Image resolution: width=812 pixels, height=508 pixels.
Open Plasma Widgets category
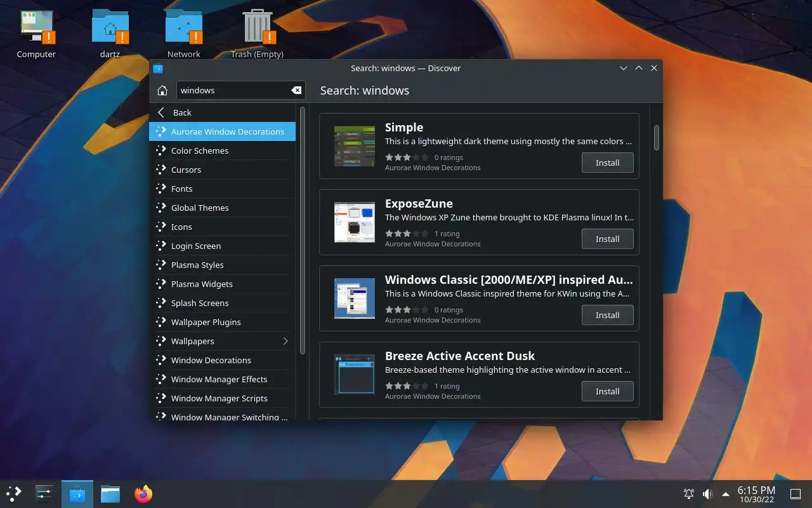click(223, 284)
